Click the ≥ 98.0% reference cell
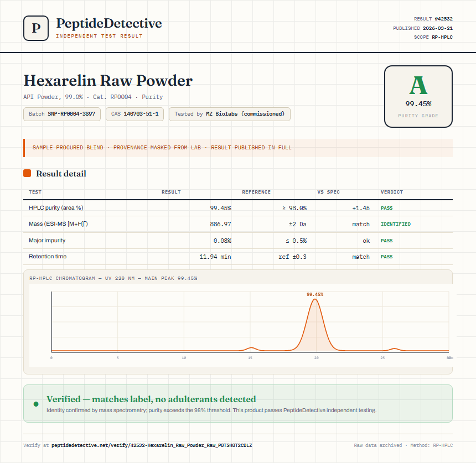Viewport: 476px width, 463px height. (x=294, y=208)
